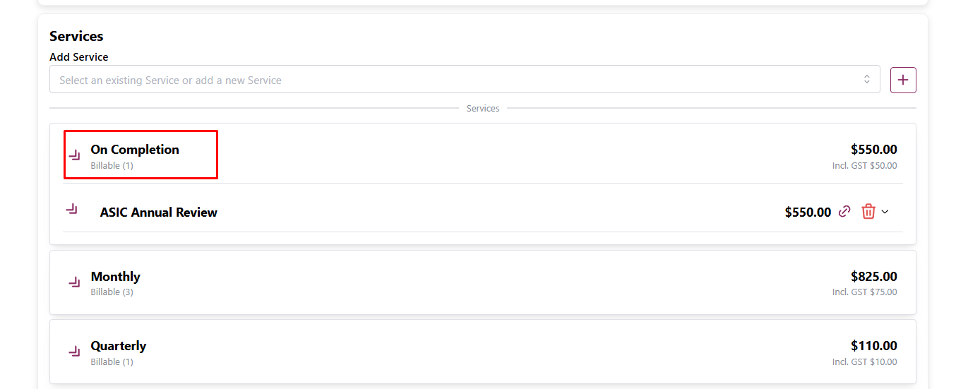Expand the Quarterly services section
The width and height of the screenshot is (980, 389).
pos(119,346)
